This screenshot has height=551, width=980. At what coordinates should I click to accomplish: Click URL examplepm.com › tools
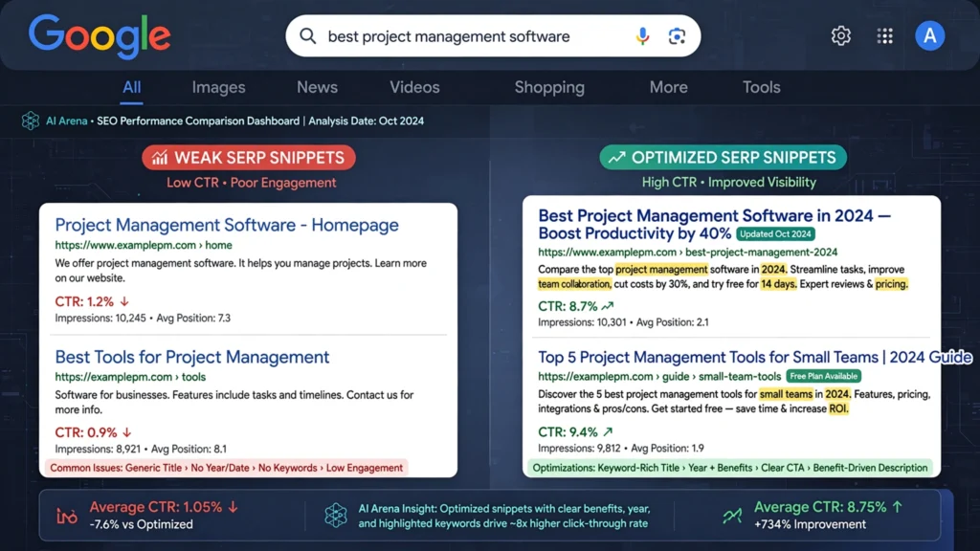pyautogui.click(x=130, y=377)
